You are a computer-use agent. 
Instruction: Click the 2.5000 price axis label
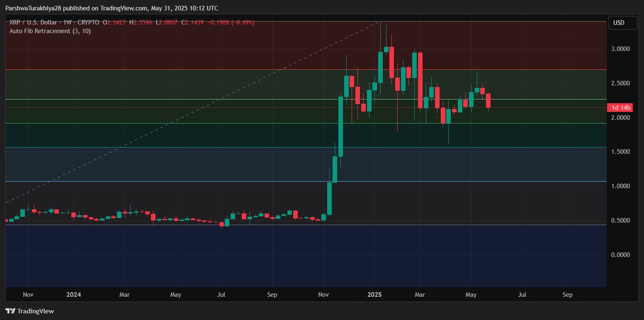(621, 83)
